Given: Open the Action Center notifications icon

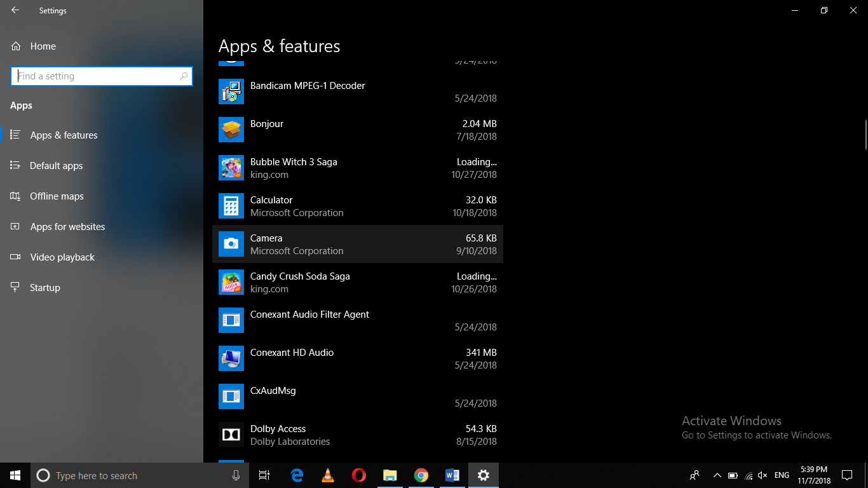Looking at the screenshot, I should pos(846,475).
